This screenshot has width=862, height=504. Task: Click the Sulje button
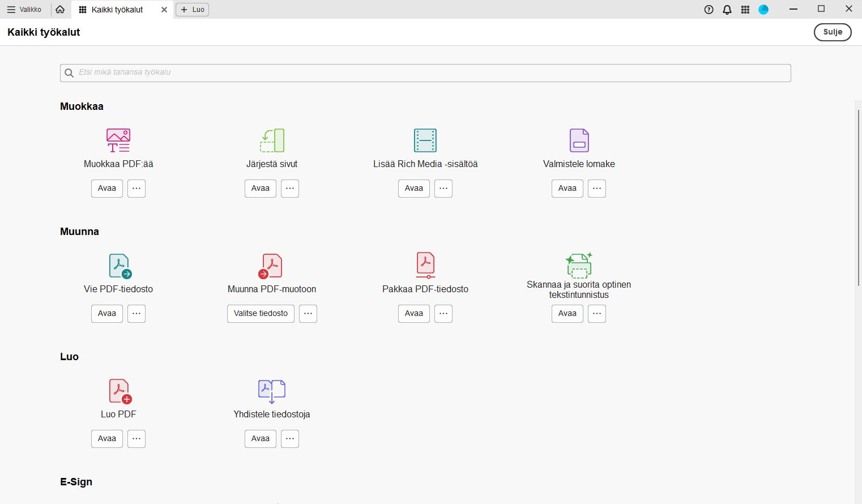833,32
